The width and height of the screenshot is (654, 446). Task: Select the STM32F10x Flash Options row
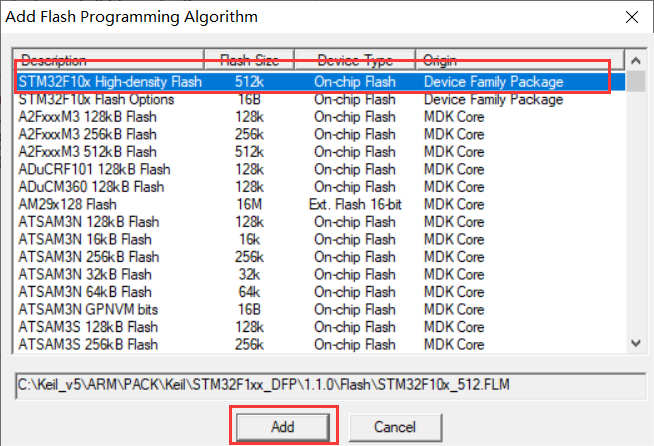click(x=320, y=99)
